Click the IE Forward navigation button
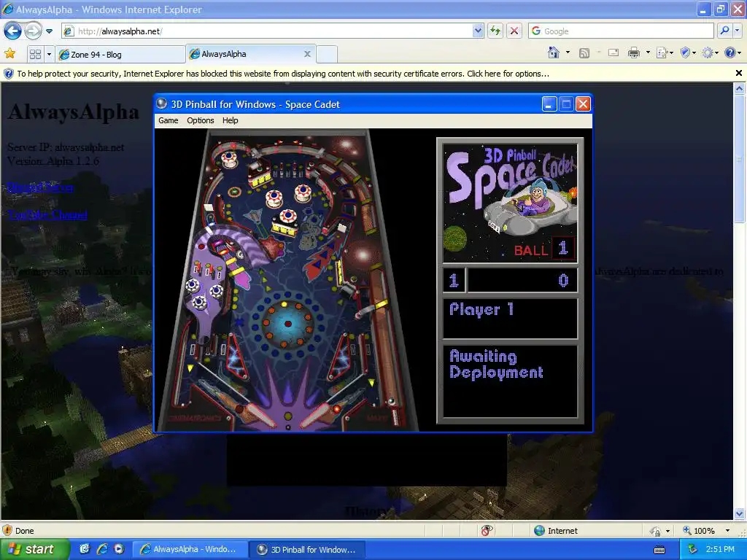Viewport: 747px width, 560px height. tap(33, 31)
